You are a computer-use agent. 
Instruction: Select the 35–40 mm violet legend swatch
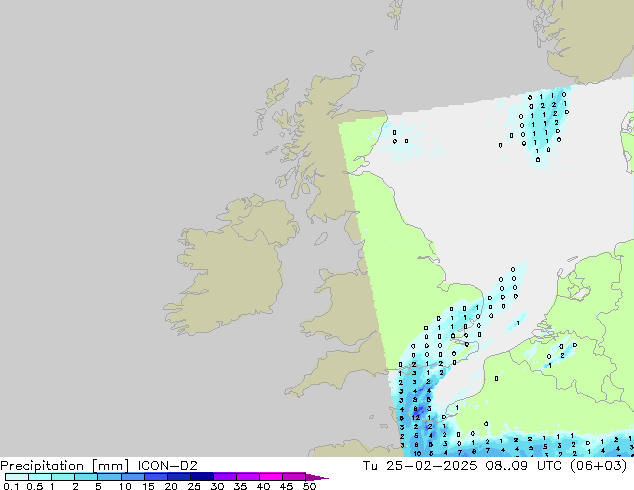(248, 477)
